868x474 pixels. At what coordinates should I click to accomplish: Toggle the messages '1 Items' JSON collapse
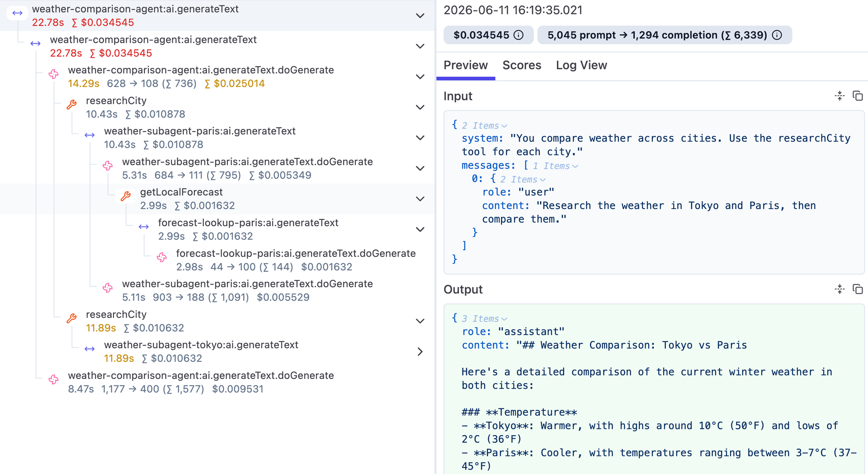pos(555,166)
